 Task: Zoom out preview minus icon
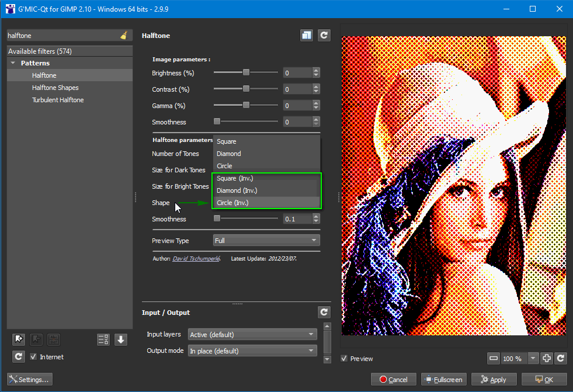point(494,358)
